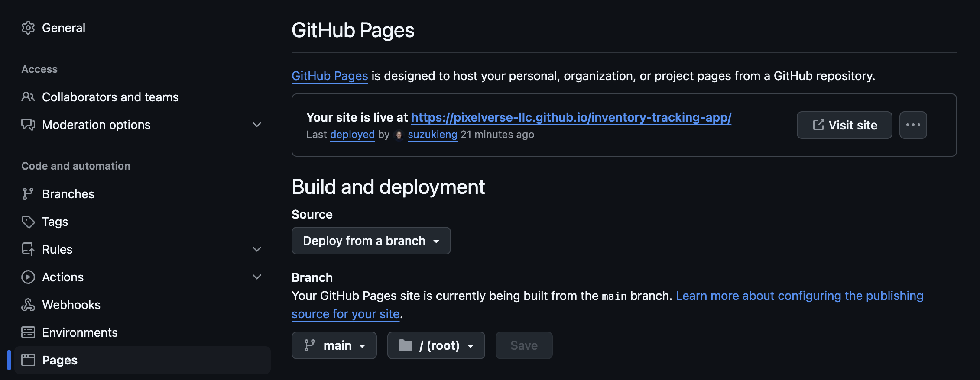Image resolution: width=980 pixels, height=380 pixels.
Task: Click the Rules icon in sidebar
Action: [x=28, y=249]
